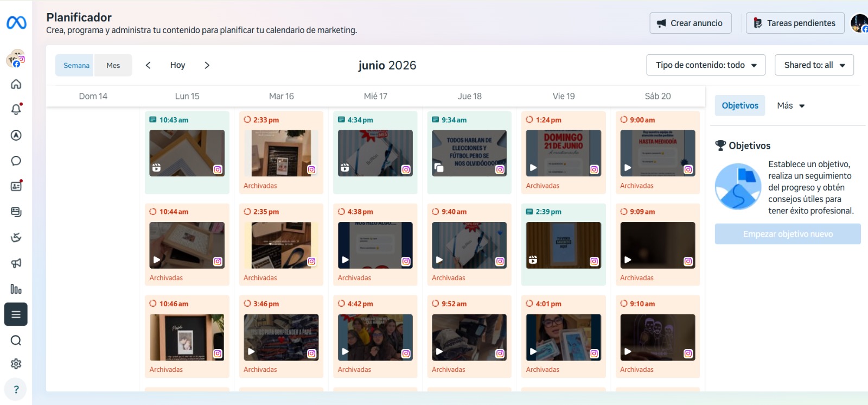Click the Planificador page heading
This screenshot has width=868, height=405.
point(79,17)
